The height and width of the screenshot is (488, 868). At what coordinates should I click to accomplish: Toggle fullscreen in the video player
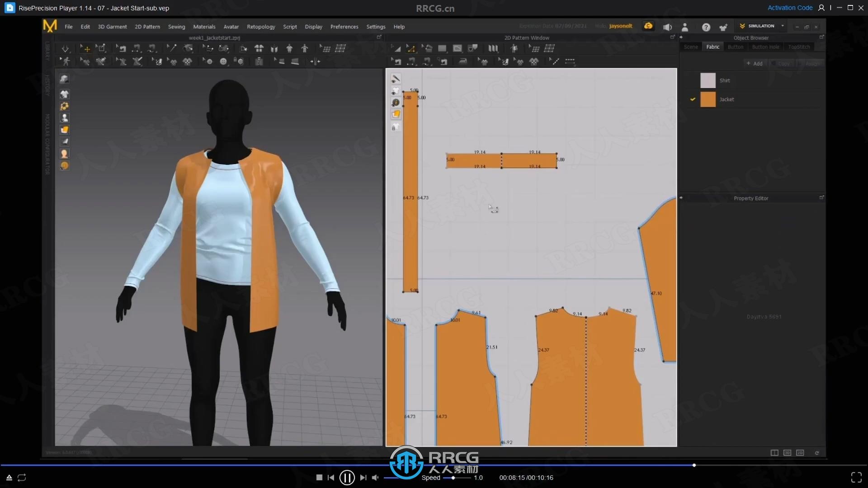click(x=856, y=478)
